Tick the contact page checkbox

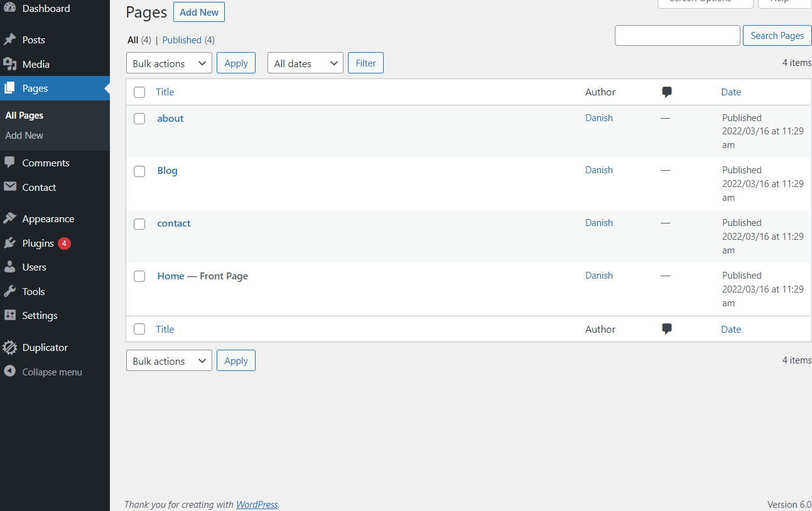pos(139,223)
